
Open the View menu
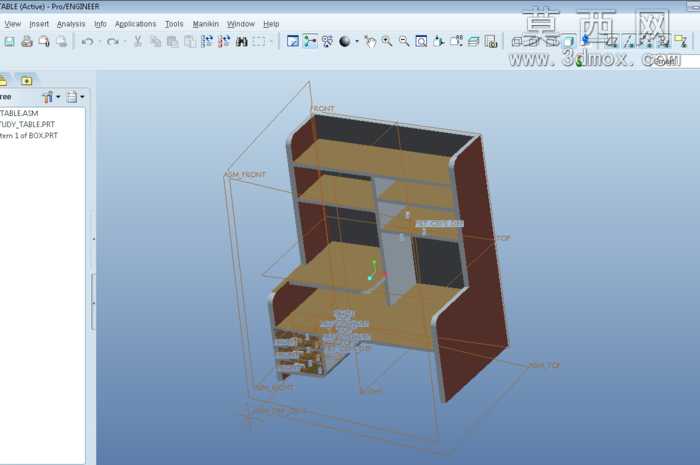(12, 24)
